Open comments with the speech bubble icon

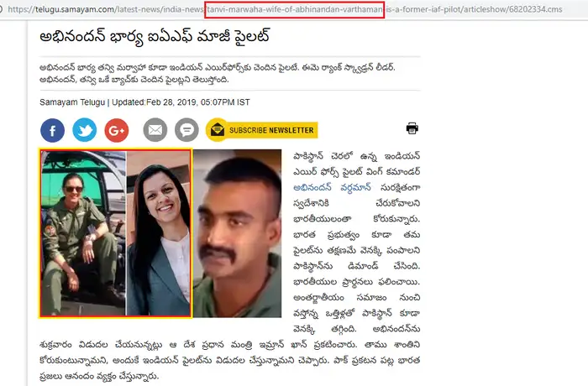coord(186,130)
